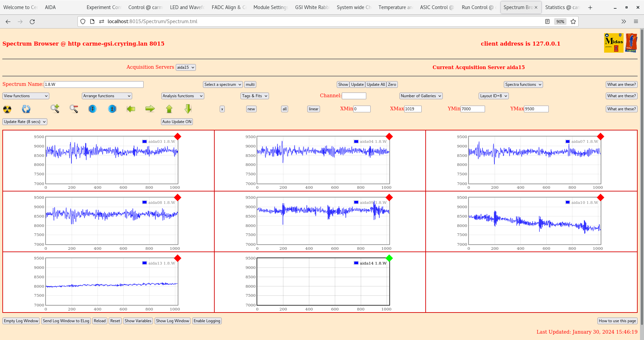Zoom out with the magnifier minus icon
This screenshot has height=340, width=644.
[x=74, y=109]
